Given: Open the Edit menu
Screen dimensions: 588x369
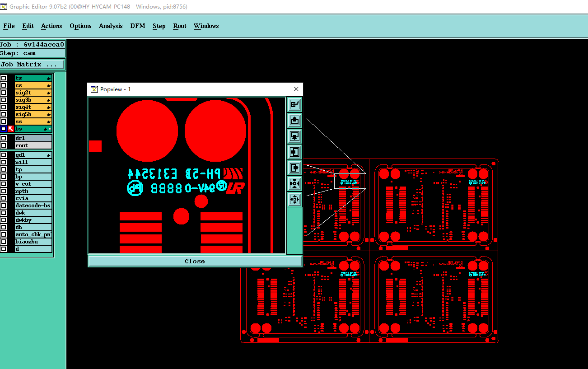Looking at the screenshot, I should (28, 26).
